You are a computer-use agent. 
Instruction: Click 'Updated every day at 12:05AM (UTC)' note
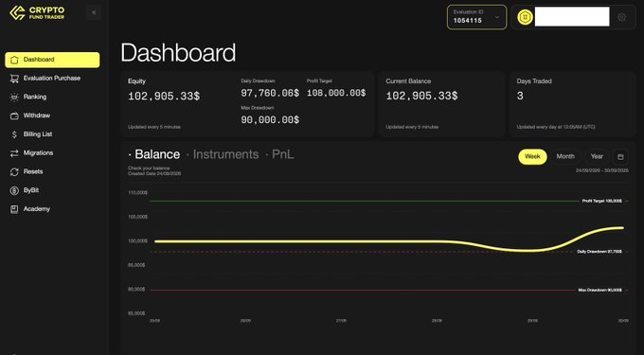click(x=556, y=127)
